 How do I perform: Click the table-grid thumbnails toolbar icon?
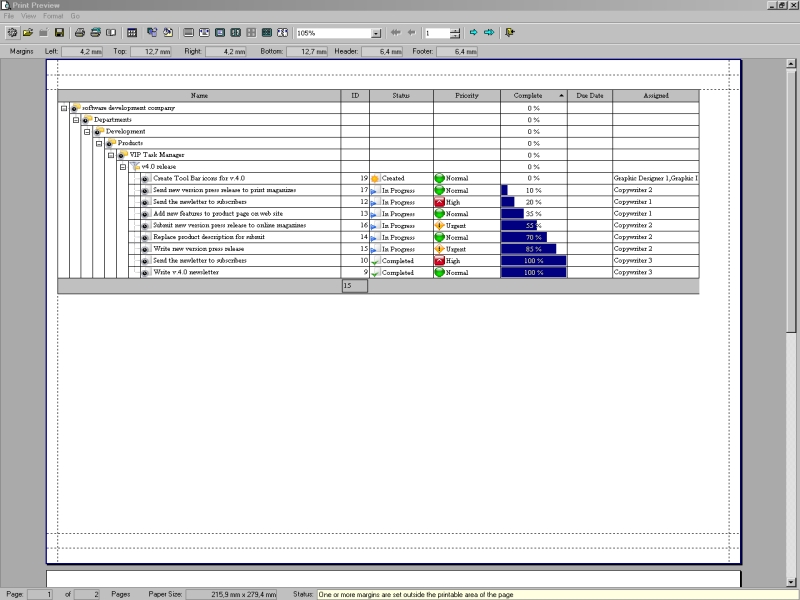point(132,33)
